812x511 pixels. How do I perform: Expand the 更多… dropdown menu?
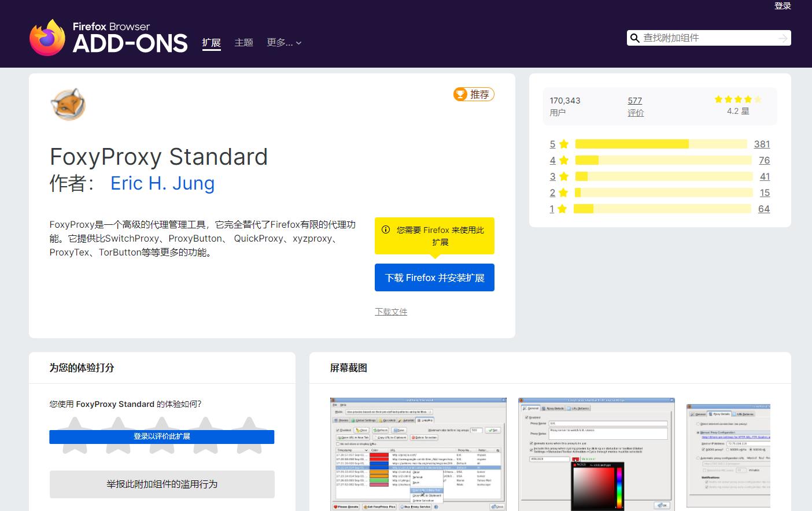(284, 43)
